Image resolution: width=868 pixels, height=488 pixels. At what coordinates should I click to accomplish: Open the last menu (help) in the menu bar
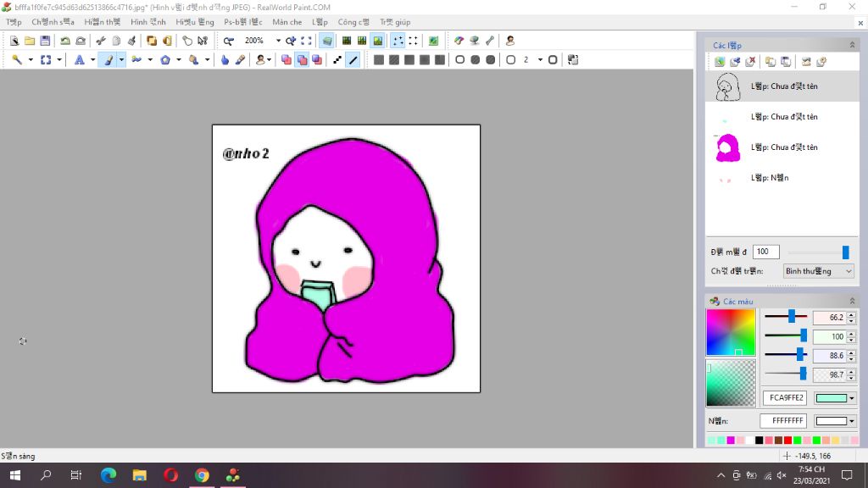(x=395, y=22)
